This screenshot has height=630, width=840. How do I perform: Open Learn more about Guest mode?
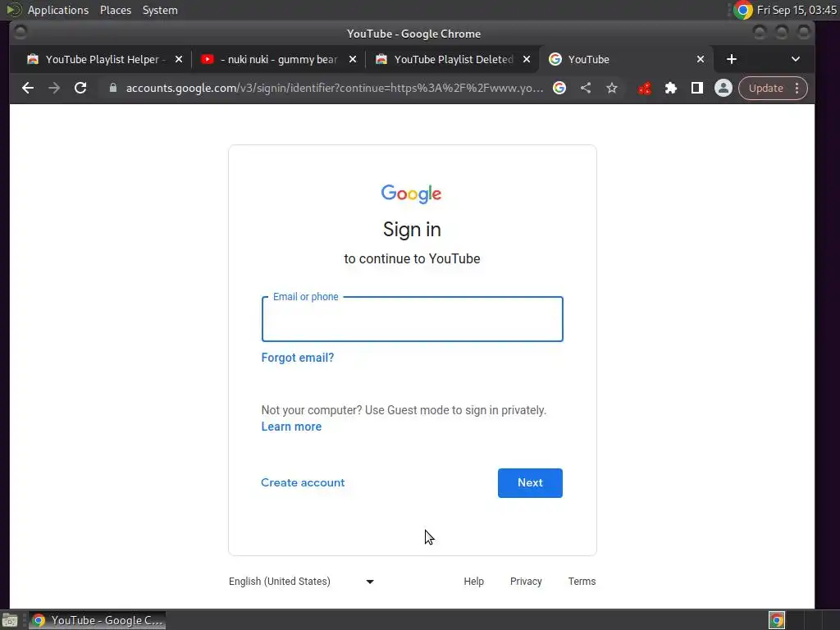291,427
